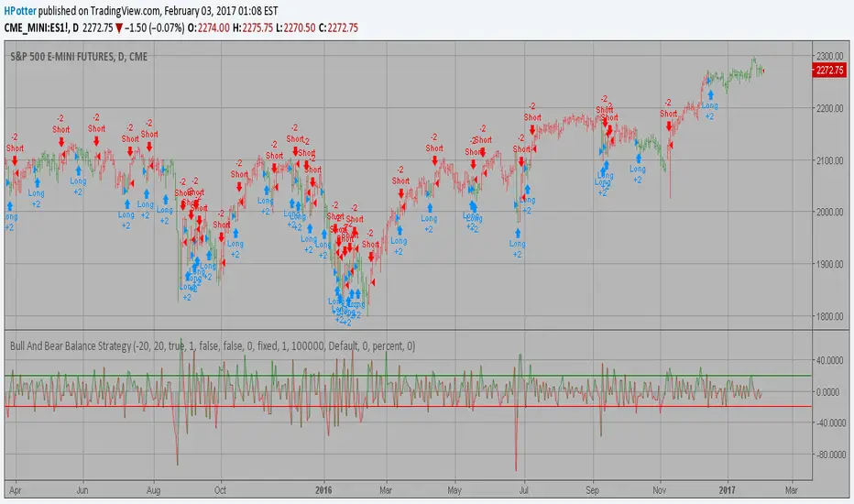The height and width of the screenshot is (504, 854).
Task: Select the CME_MINI:ES1!, D symbol text
Action: (41, 27)
